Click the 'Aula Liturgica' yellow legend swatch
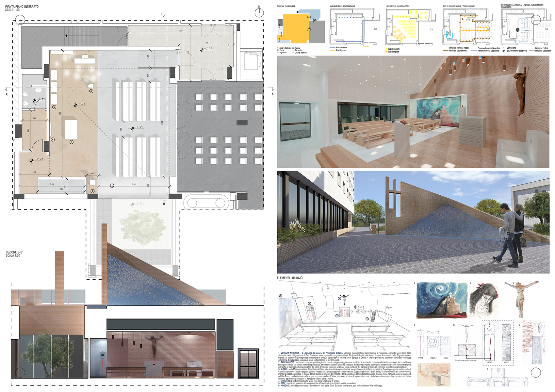555x392 pixels. (x=278, y=48)
